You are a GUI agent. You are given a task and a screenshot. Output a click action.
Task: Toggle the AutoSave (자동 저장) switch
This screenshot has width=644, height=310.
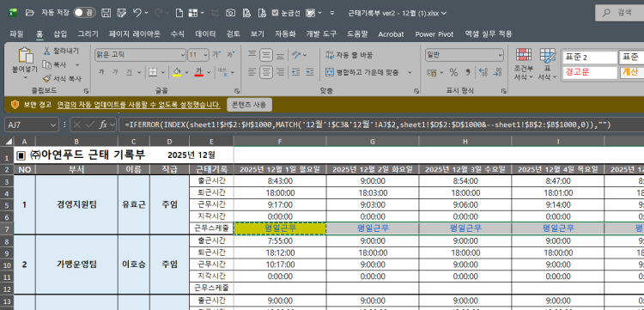[x=85, y=13]
